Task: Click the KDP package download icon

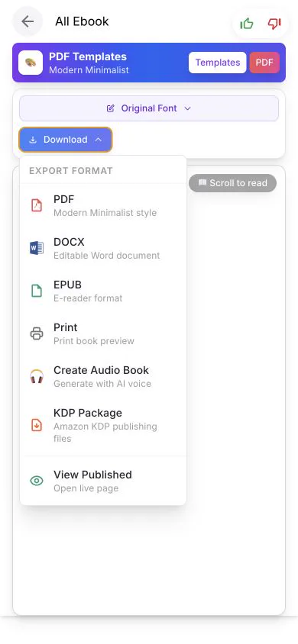Action: tap(37, 425)
